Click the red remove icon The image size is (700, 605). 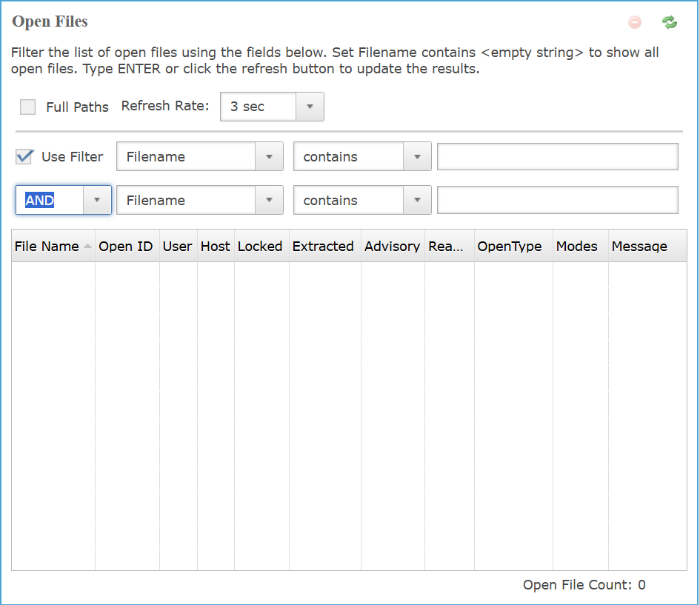(x=635, y=22)
